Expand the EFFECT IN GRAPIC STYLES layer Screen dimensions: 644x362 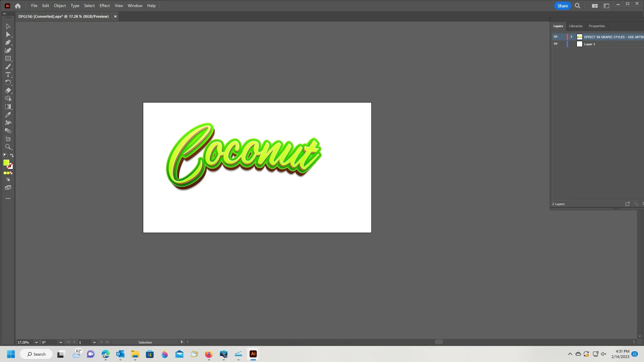[571, 37]
